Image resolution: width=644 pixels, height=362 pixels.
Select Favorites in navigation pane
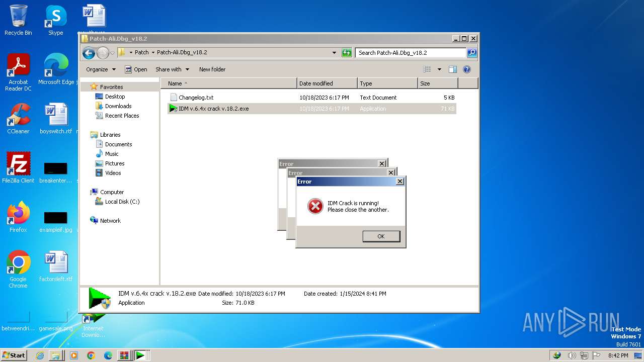pyautogui.click(x=111, y=87)
